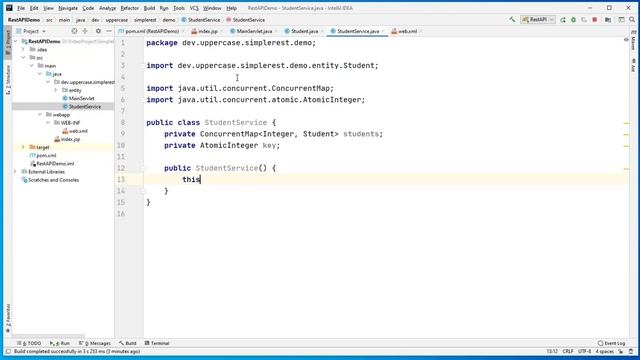
Task: Click the Build Project hammer icon
Action: pos(512,20)
